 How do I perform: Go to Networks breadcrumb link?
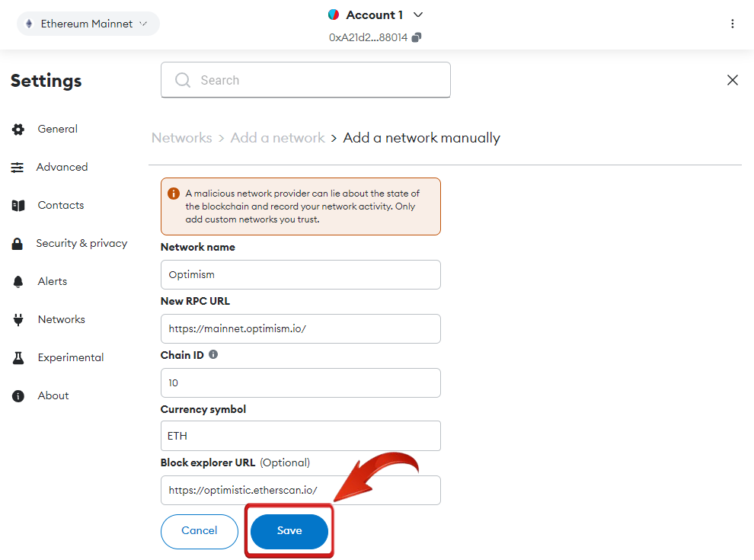point(182,138)
